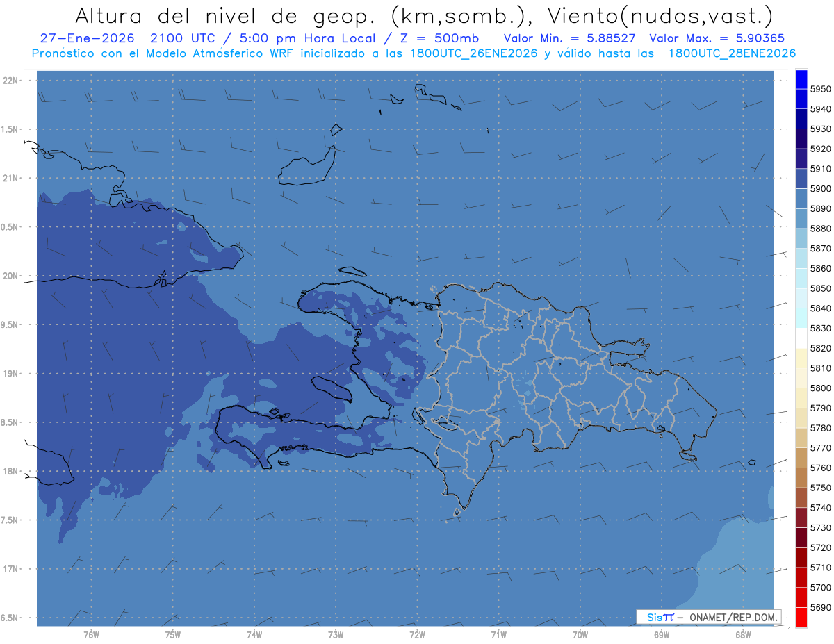
Task: Click the '5750' colorbar value
Action: tap(821, 488)
